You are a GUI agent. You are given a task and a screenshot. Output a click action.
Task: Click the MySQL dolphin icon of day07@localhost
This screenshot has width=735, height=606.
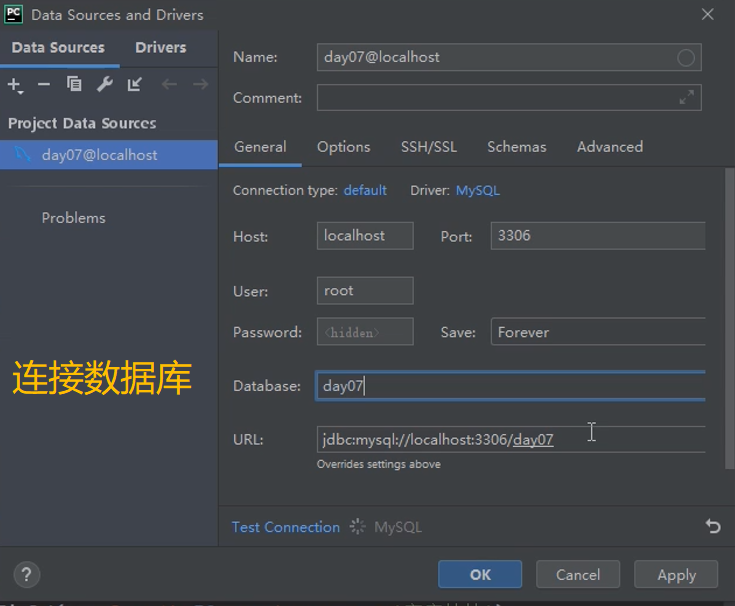(22, 154)
